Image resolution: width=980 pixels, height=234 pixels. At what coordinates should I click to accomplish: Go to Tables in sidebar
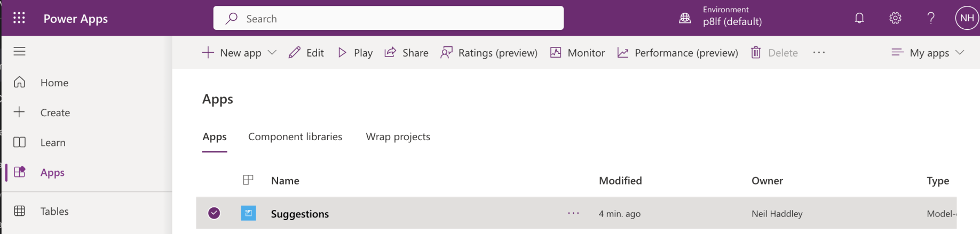pos(54,211)
